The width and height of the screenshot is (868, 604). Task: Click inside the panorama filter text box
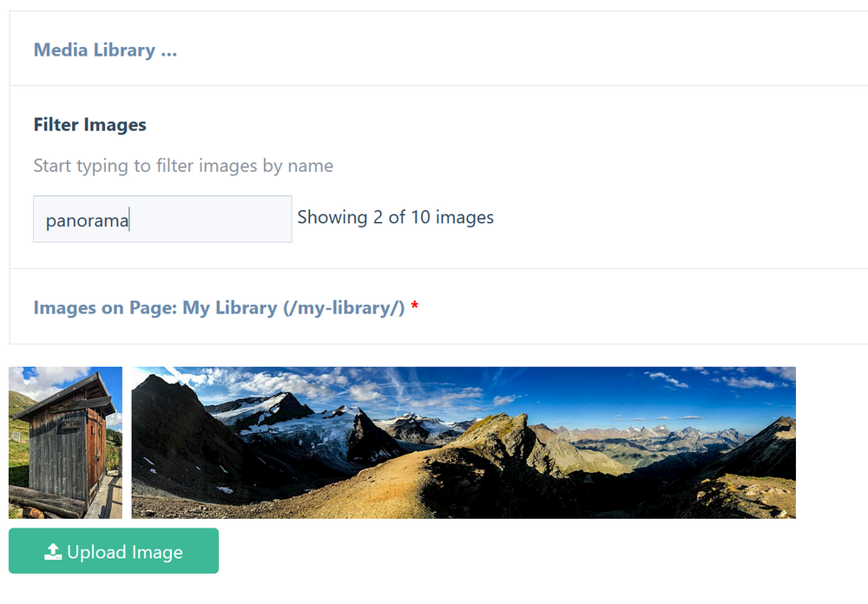click(x=161, y=219)
